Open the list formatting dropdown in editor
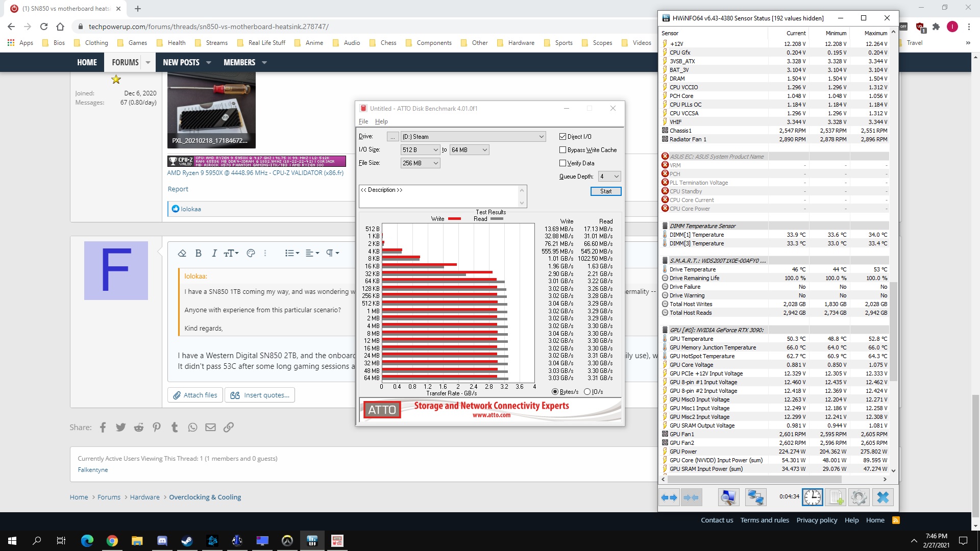The height and width of the screenshot is (551, 980). 292,253
